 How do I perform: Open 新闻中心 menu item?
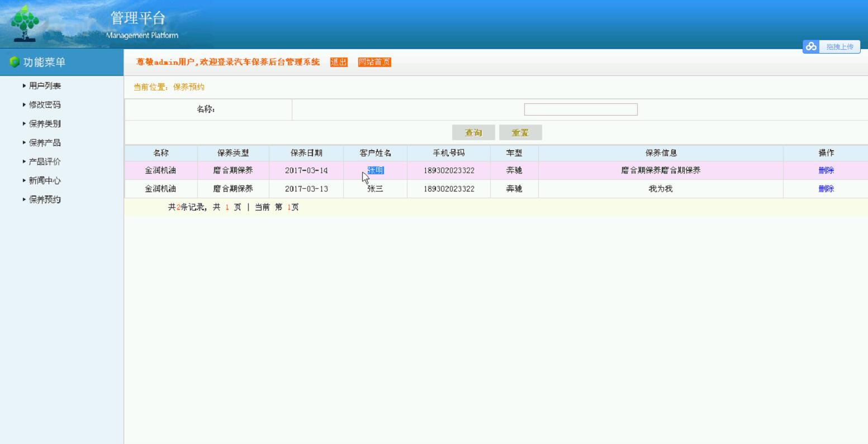point(45,181)
